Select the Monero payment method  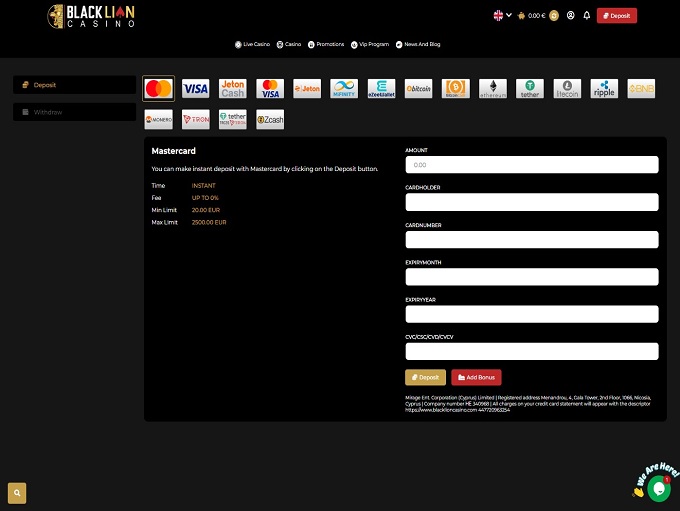pos(159,120)
